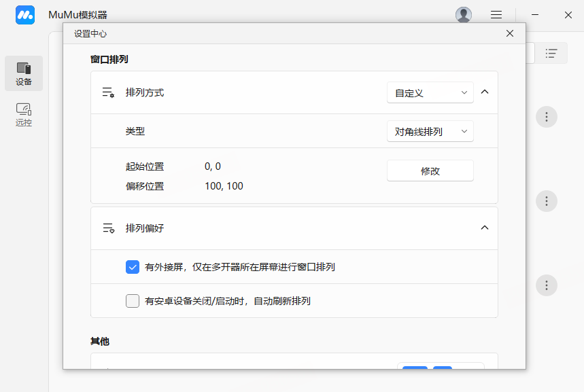Close the 设置中心 dialog
Screen dimensions: 584x392
tap(510, 33)
